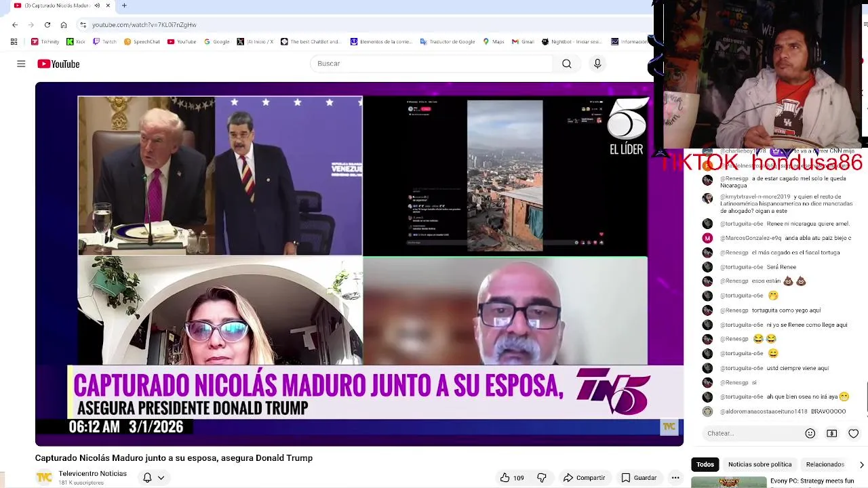Open the browser home page button
This screenshot has width=868, height=488.
click(x=64, y=25)
